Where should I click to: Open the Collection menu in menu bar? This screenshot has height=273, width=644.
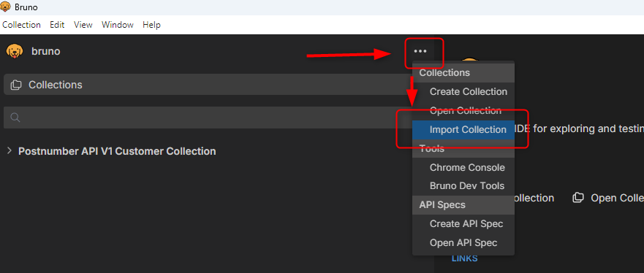21,25
